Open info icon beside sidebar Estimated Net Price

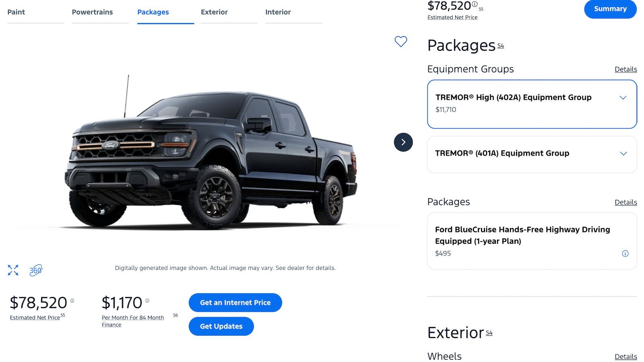tap(474, 4)
